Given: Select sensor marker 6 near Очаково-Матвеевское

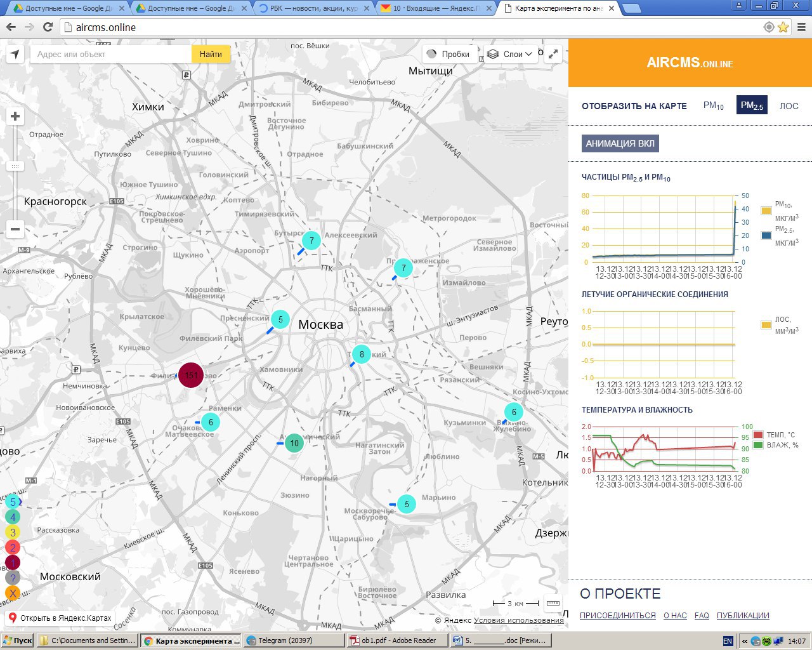Looking at the screenshot, I should [x=211, y=422].
